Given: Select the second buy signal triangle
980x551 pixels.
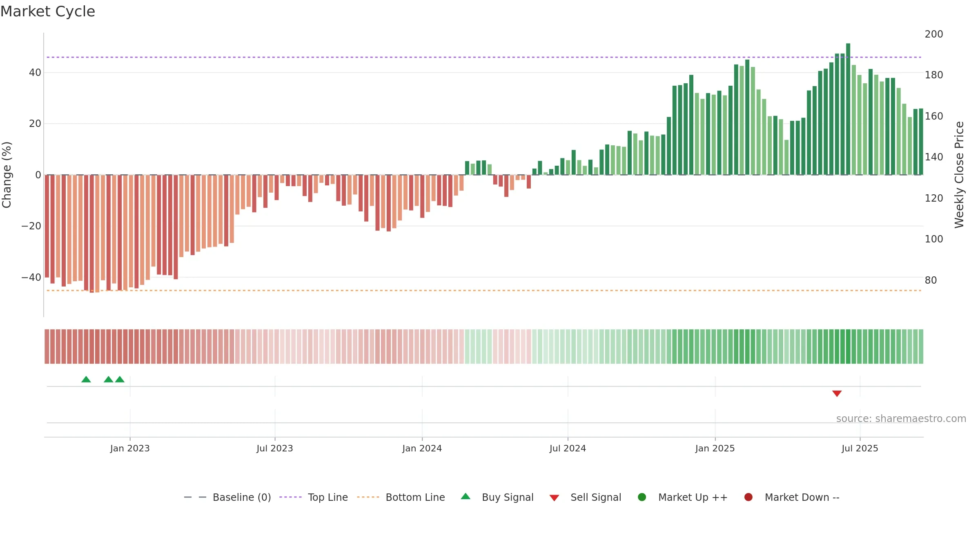Looking at the screenshot, I should tap(109, 379).
